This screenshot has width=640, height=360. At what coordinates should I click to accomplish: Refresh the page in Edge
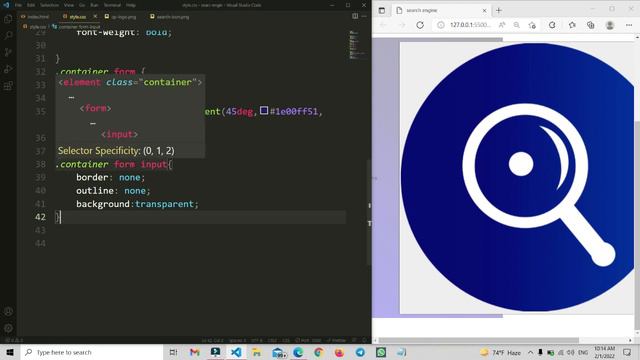click(420, 25)
